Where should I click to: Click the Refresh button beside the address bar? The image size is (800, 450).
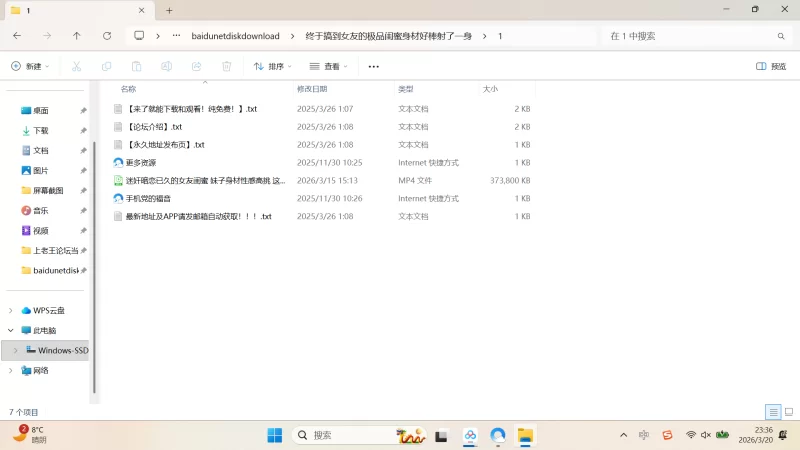pos(107,35)
